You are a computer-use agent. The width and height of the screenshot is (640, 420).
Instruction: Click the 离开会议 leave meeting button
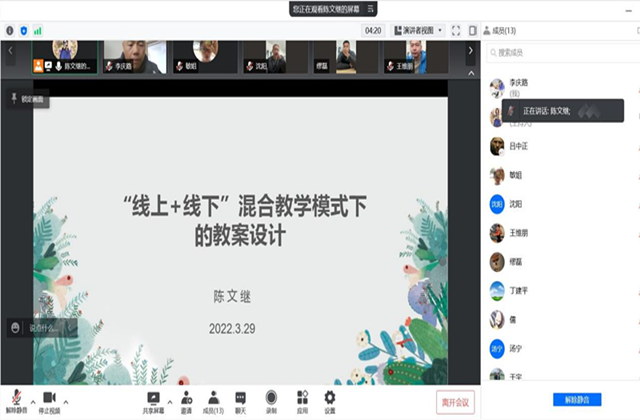point(458,402)
